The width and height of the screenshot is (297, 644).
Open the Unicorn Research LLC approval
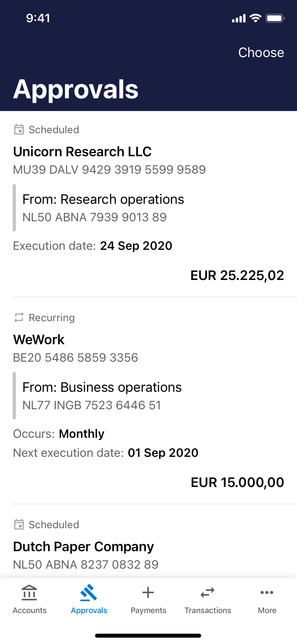82,151
